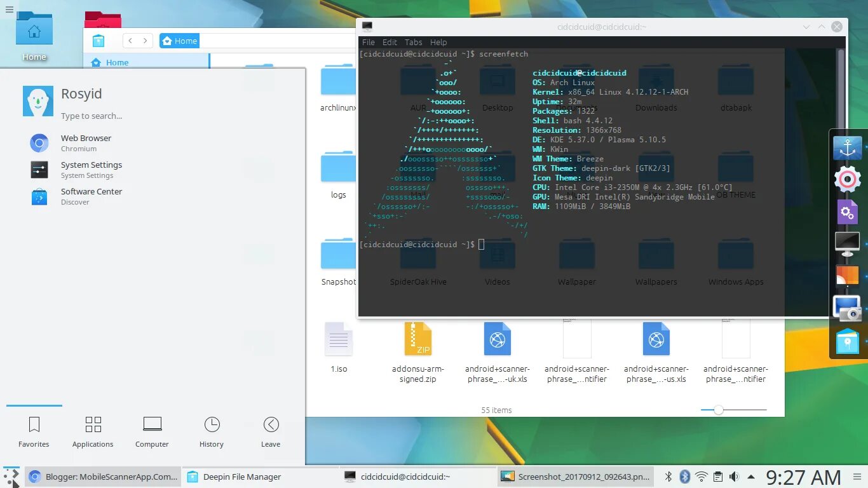Screen dimensions: 868x488
Task: Switch to the Leave tab
Action: [271, 431]
